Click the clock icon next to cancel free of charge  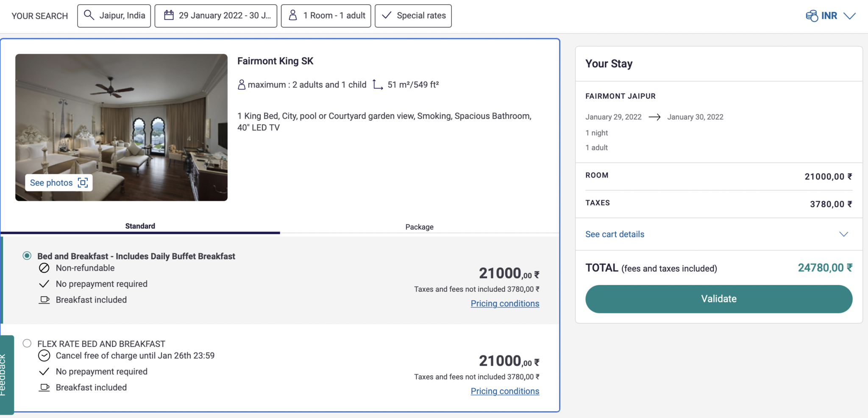pos(44,355)
